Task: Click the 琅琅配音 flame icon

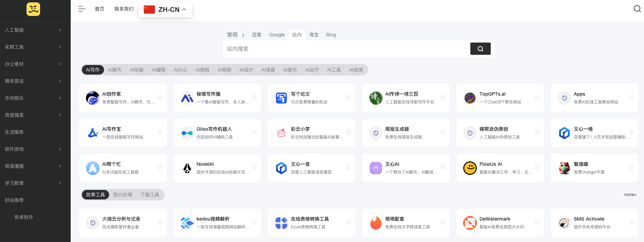Action: 376,223
